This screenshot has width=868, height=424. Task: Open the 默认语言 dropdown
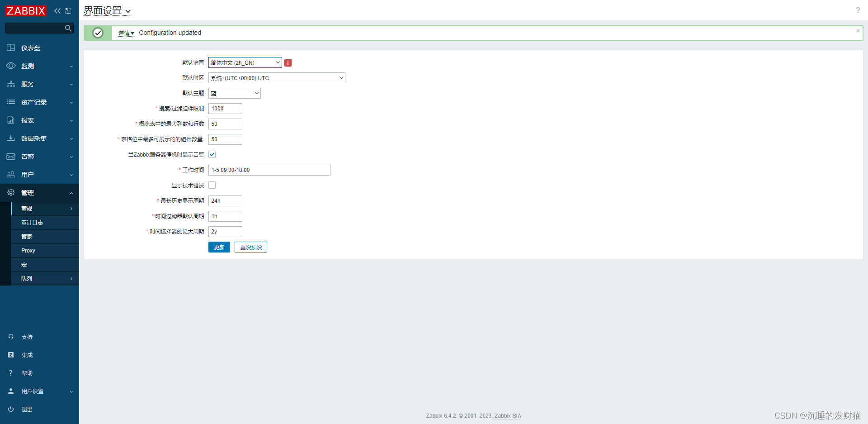pyautogui.click(x=245, y=63)
